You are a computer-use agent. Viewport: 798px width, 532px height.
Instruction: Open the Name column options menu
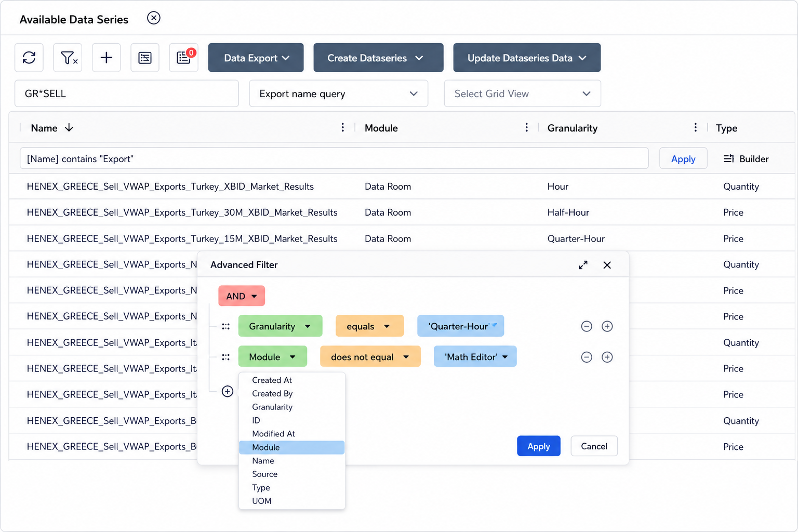pos(342,128)
